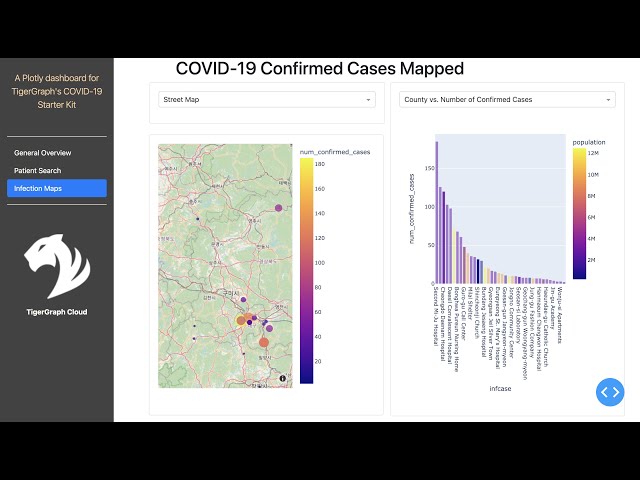Click the '180' tick on the map legend
Viewport: 640px width, 480px height.
point(320,164)
